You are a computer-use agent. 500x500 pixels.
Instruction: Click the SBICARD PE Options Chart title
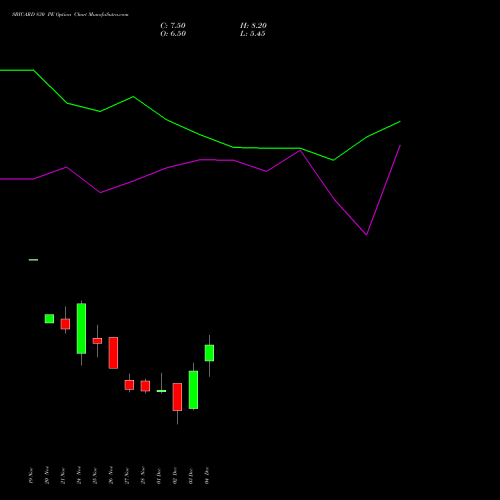[x=70, y=14]
